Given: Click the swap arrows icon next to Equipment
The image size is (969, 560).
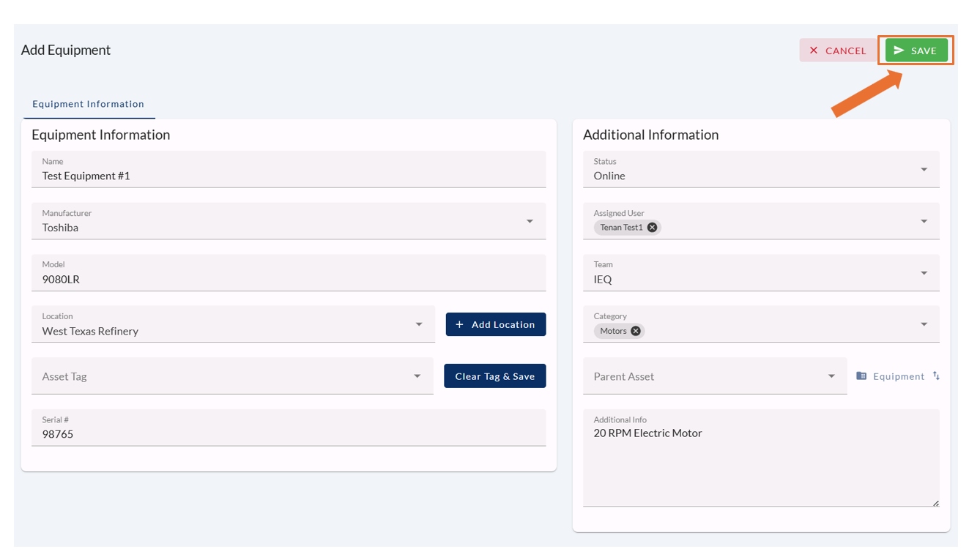Looking at the screenshot, I should tap(936, 376).
